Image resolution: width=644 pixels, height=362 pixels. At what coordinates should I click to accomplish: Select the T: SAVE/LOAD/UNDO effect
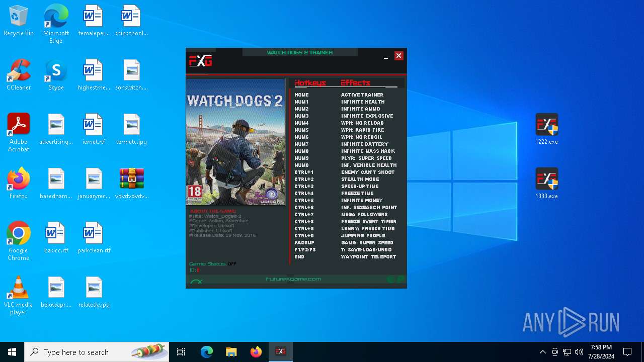pyautogui.click(x=366, y=249)
